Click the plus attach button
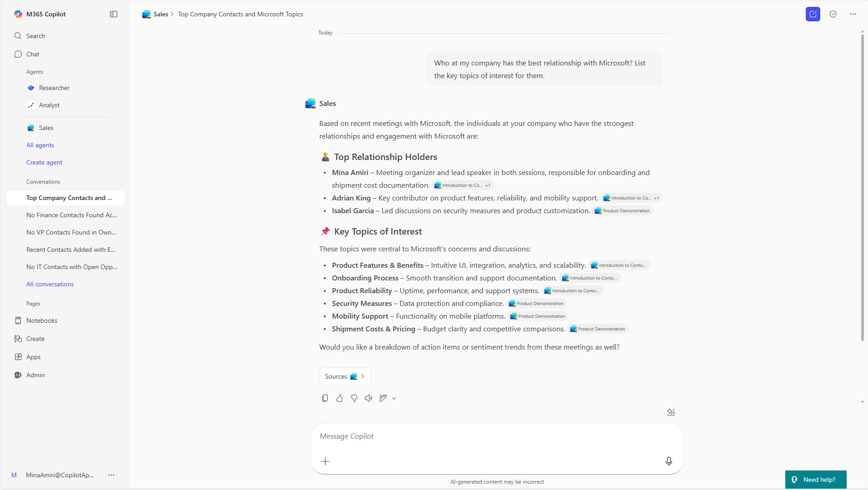Viewport: 868px width, 490px height. (x=325, y=461)
